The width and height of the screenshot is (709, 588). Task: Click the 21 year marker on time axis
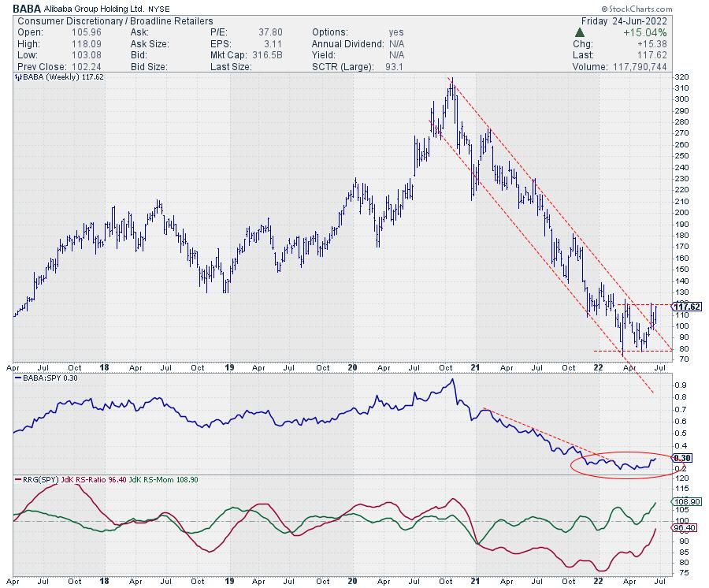click(x=475, y=367)
